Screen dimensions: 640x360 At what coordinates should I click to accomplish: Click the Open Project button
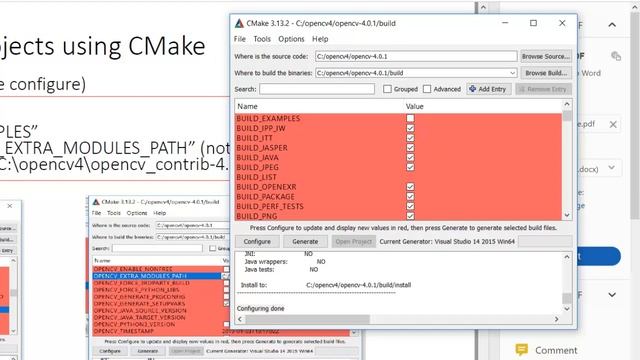pyautogui.click(x=353, y=242)
